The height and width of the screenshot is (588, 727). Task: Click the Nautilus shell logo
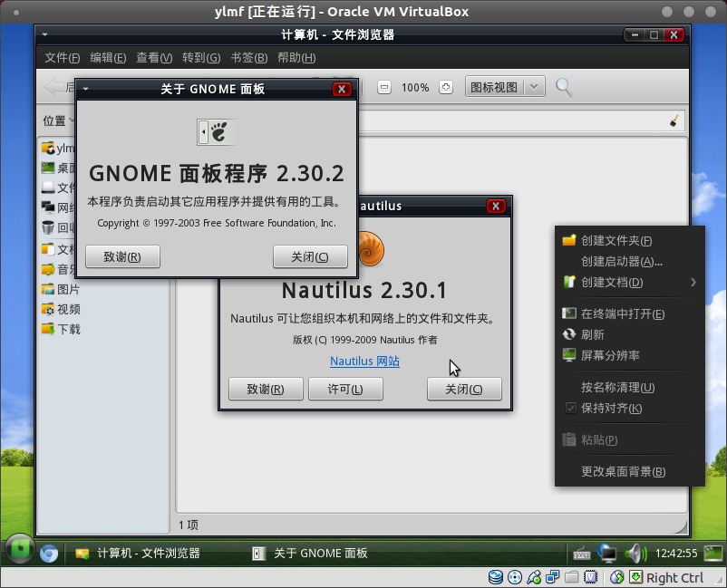tap(371, 249)
